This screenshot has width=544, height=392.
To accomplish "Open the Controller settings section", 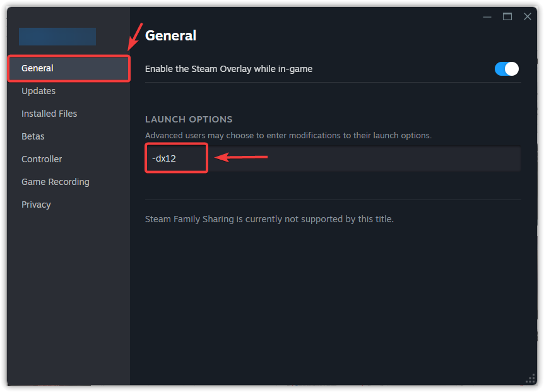I will tap(42, 158).
